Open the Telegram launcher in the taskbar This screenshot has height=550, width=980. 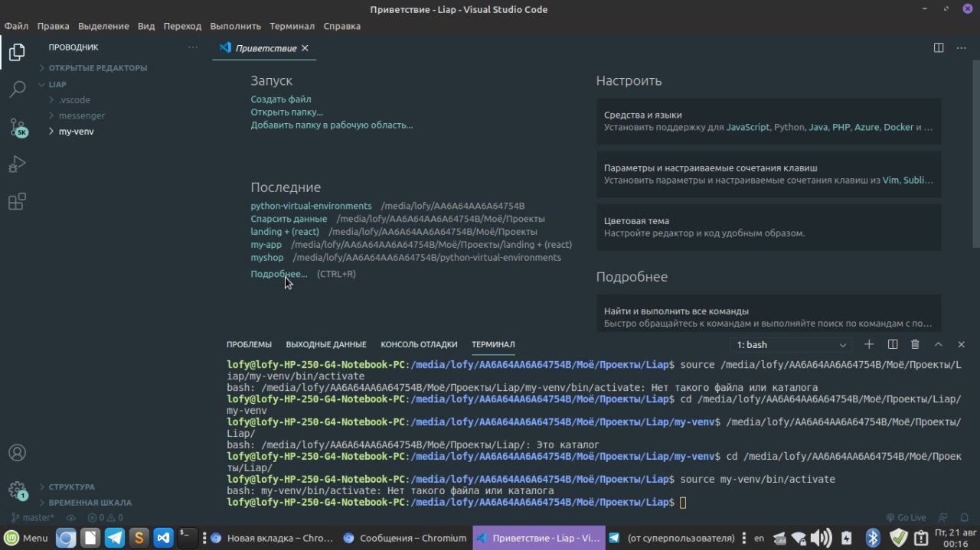[x=115, y=538]
